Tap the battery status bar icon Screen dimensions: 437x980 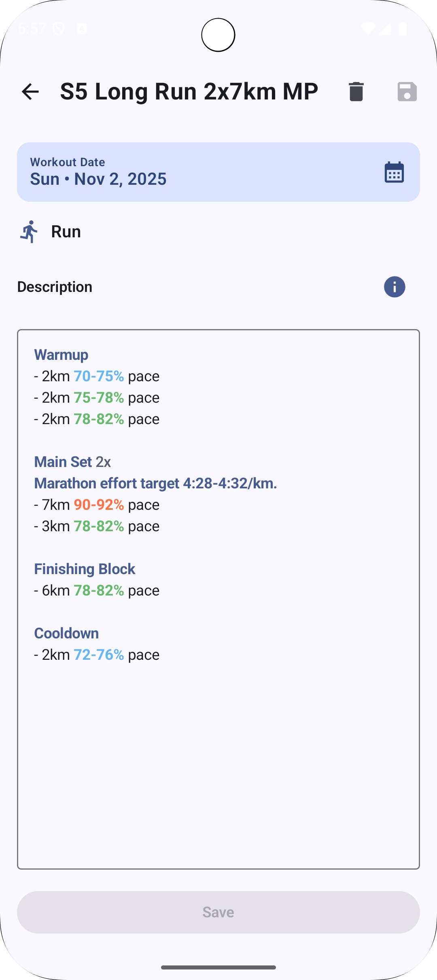[403, 28]
